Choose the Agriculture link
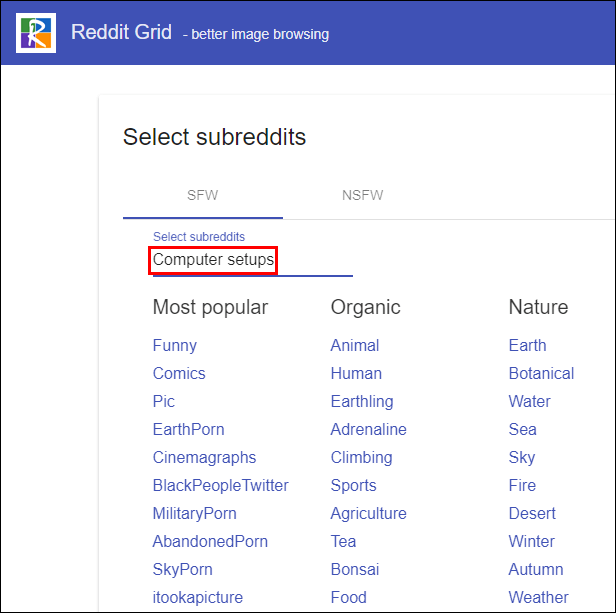The height and width of the screenshot is (613, 616). [x=368, y=514]
